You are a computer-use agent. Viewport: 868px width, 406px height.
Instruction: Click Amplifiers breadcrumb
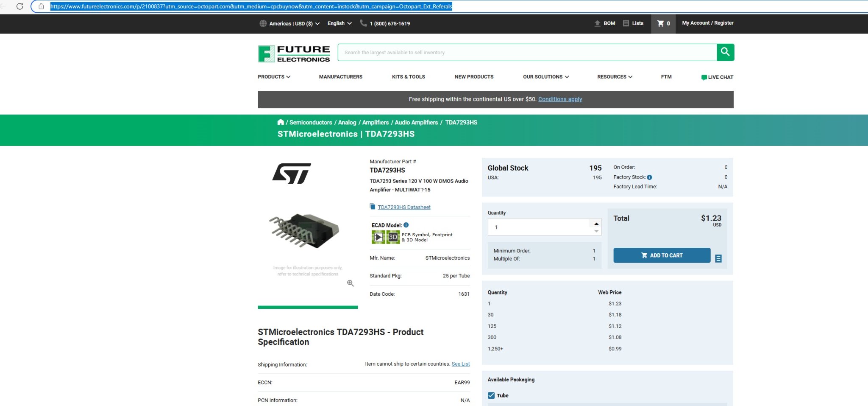point(376,122)
